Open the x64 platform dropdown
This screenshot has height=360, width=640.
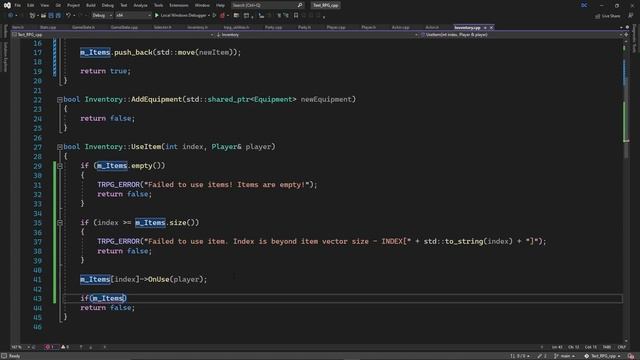[133, 16]
